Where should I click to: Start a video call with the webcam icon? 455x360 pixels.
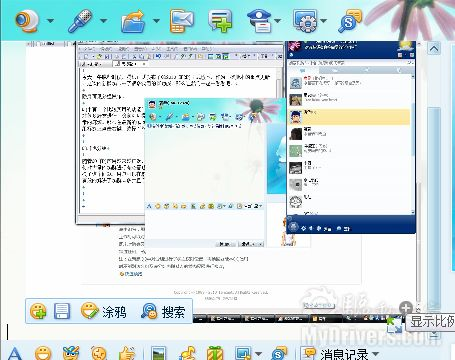[27, 21]
